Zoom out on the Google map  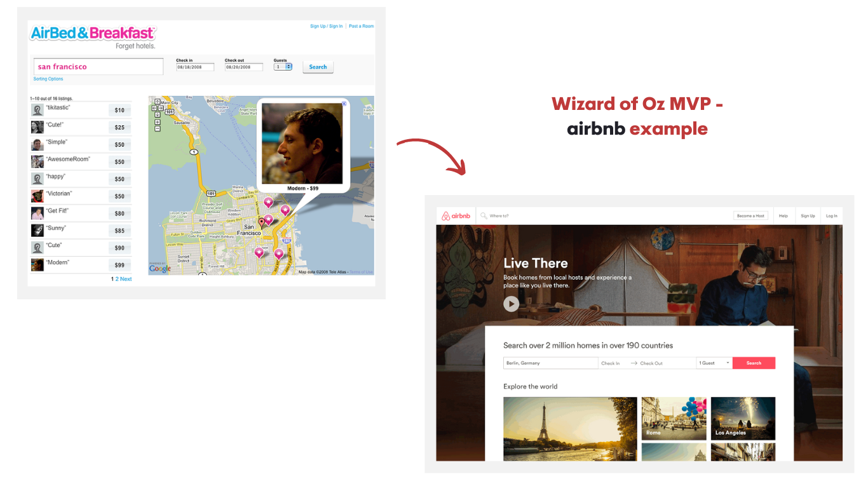click(157, 127)
